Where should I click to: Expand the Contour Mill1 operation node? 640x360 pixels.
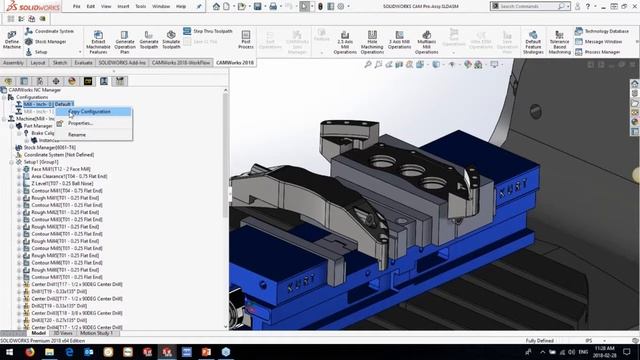point(19,191)
